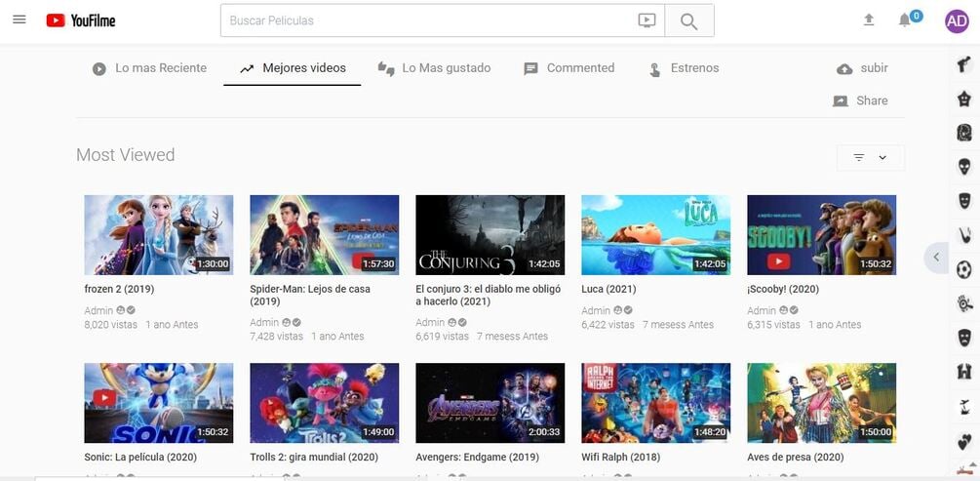This screenshot has height=481, width=980.
Task: Click verified badge under Luca (2021)
Action: (628, 310)
